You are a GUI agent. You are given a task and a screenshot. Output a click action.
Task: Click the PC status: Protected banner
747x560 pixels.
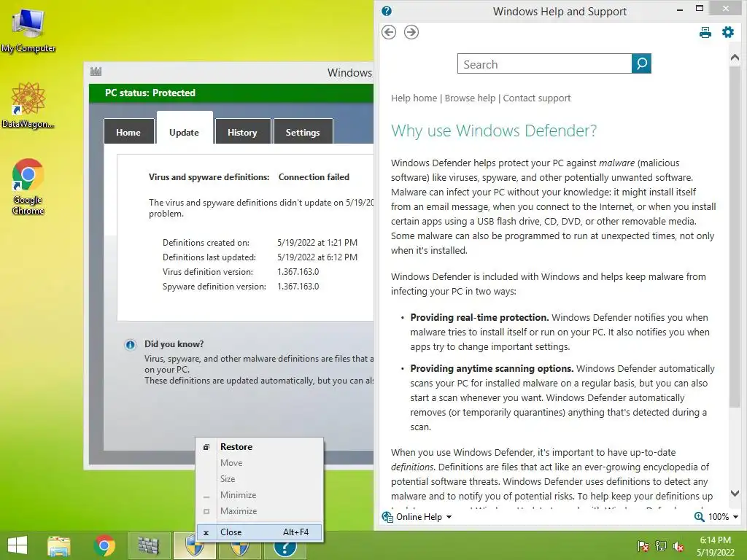coord(231,93)
